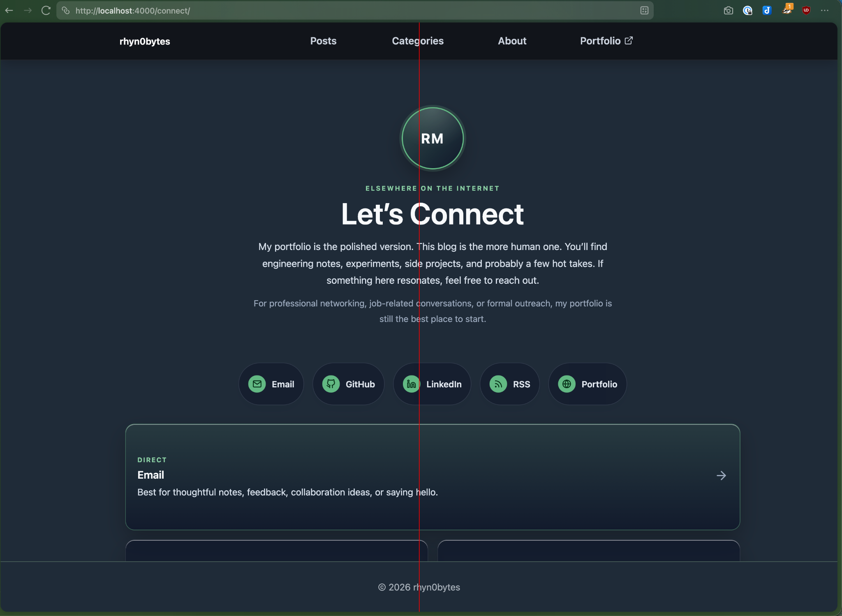Screen dimensions: 842x616
Task: Click the arrow on the Email card
Action: tap(721, 476)
